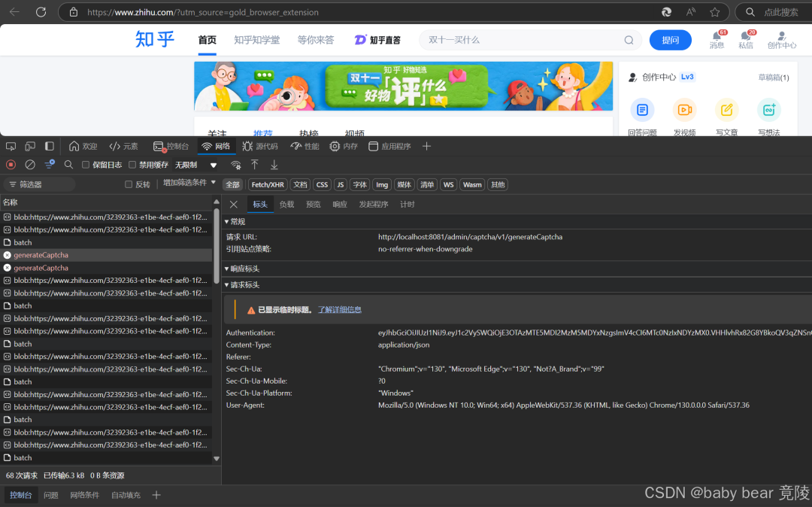This screenshot has width=812, height=507.
Task: Click scroll down arrow of request list
Action: 217,458
